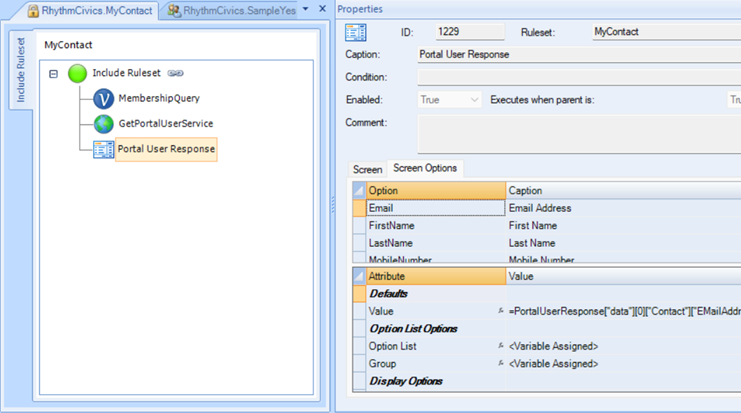Click the Portal User Response screen icon
The image size is (741, 413).
[x=103, y=149]
